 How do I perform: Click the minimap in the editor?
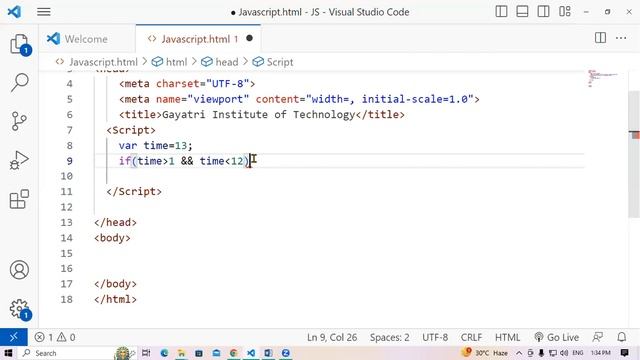[x=602, y=78]
